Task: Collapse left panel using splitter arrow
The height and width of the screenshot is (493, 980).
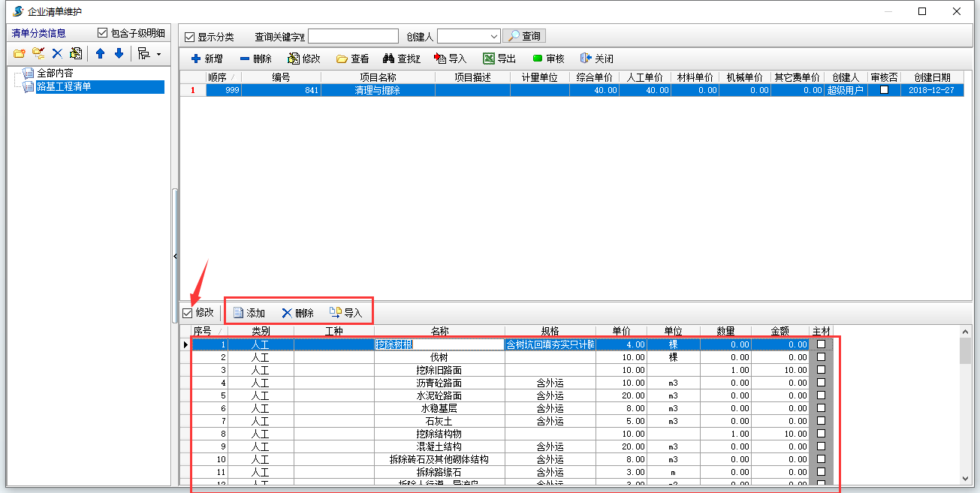Action: [175, 257]
